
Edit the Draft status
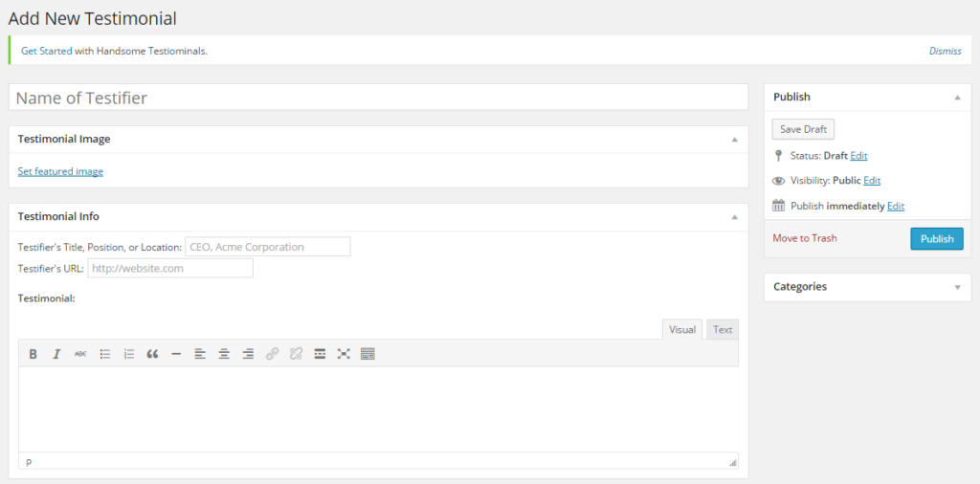tap(858, 156)
